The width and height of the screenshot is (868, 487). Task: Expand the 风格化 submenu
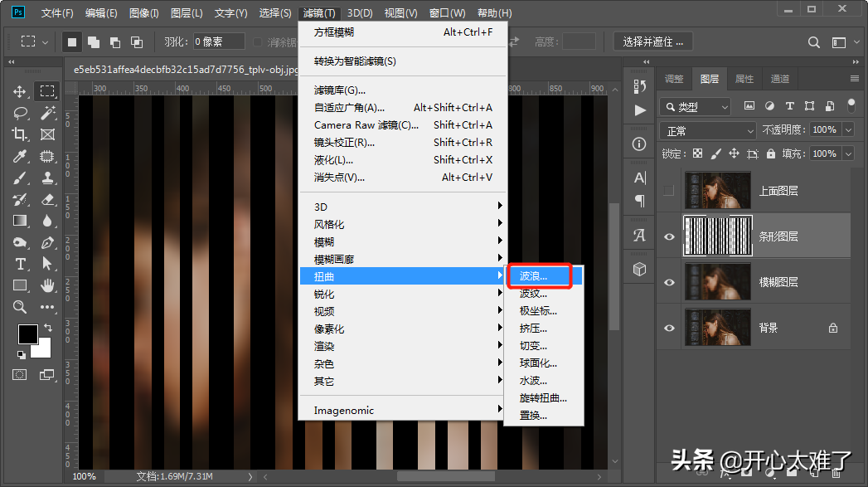click(402, 224)
